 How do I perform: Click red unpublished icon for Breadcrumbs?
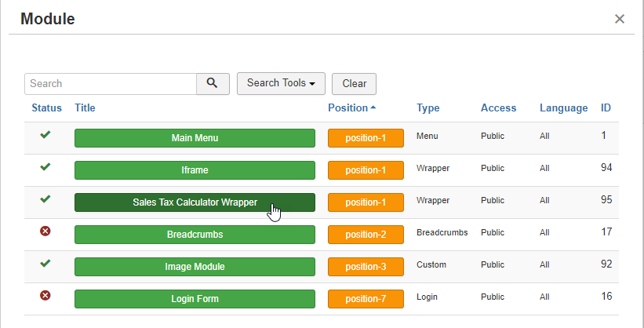pos(45,231)
